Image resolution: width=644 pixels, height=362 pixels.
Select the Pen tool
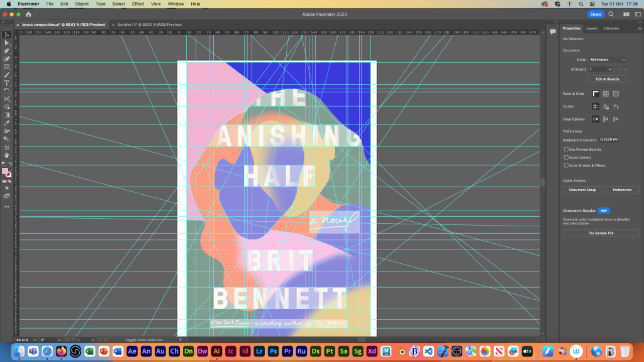pos(7,51)
